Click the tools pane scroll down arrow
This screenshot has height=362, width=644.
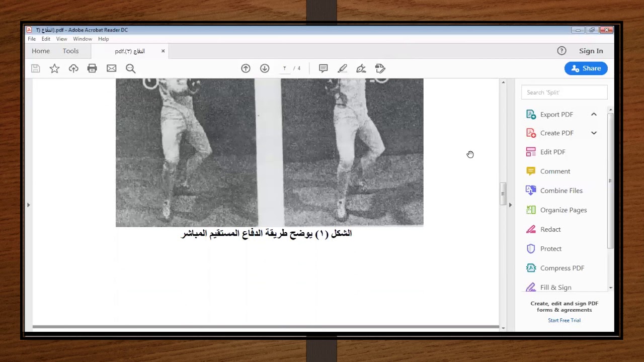[x=611, y=288]
